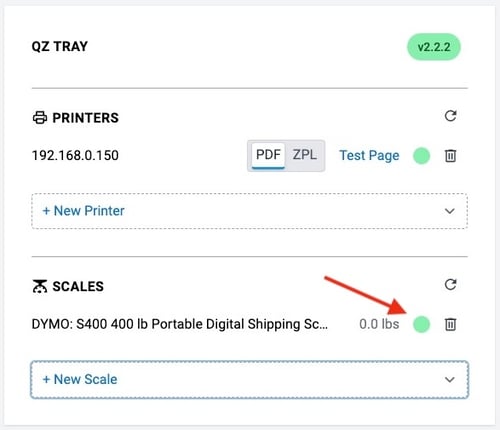Select the PDF print format
This screenshot has height=430, width=500.
(x=268, y=155)
